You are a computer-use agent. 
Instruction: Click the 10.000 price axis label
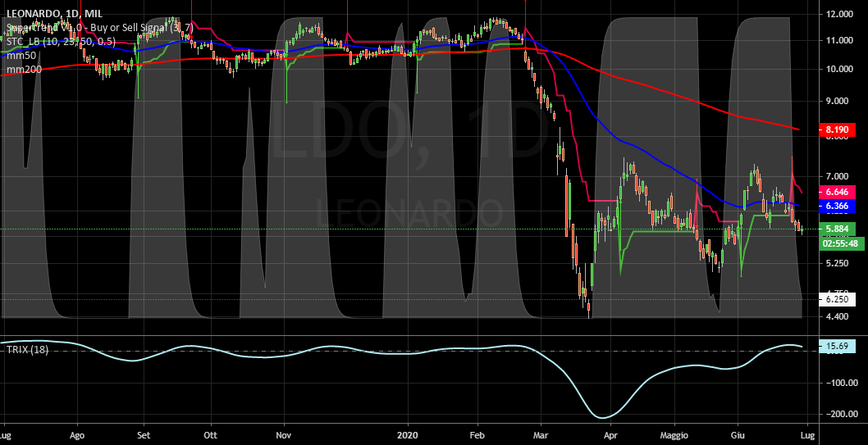[838, 69]
